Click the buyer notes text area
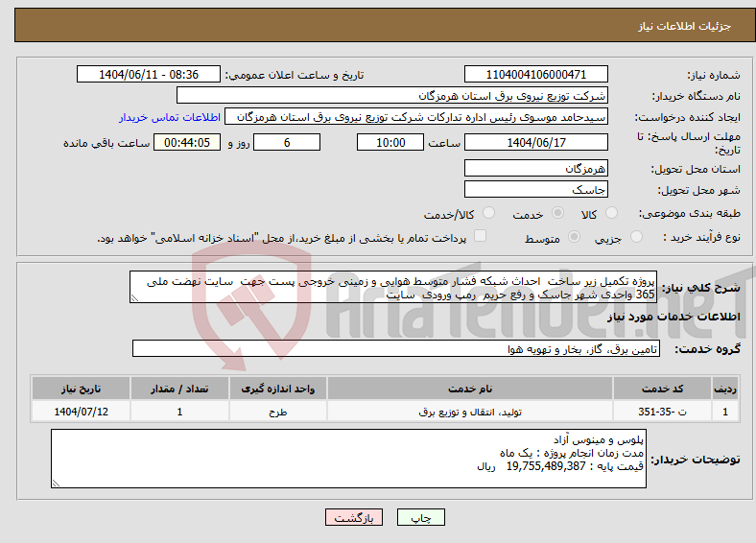 348,459
